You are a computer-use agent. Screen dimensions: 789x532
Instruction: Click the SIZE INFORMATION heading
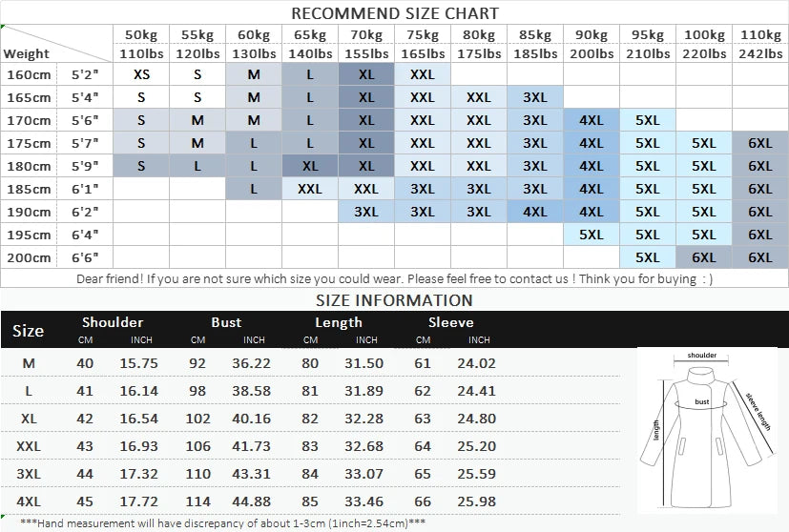point(395,300)
